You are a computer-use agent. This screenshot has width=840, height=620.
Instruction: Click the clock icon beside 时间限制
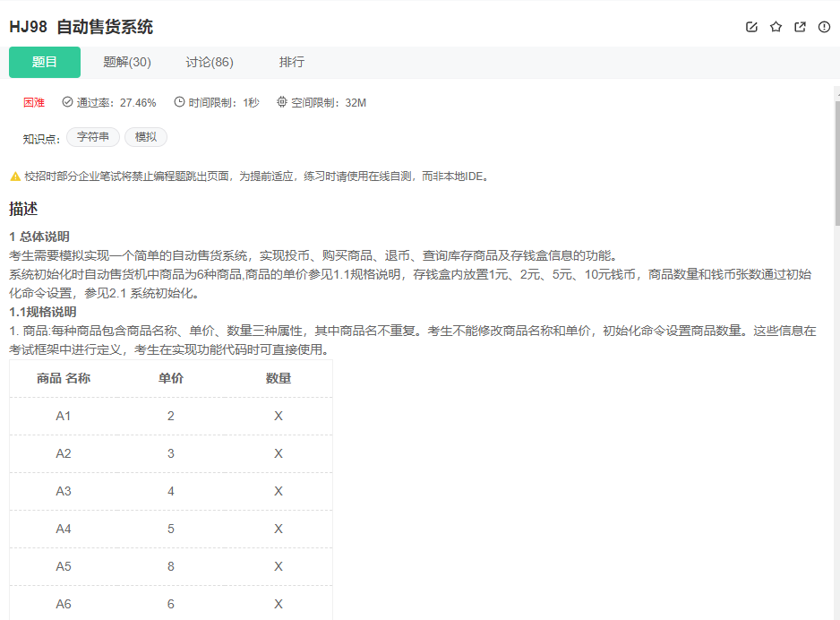tap(180, 102)
